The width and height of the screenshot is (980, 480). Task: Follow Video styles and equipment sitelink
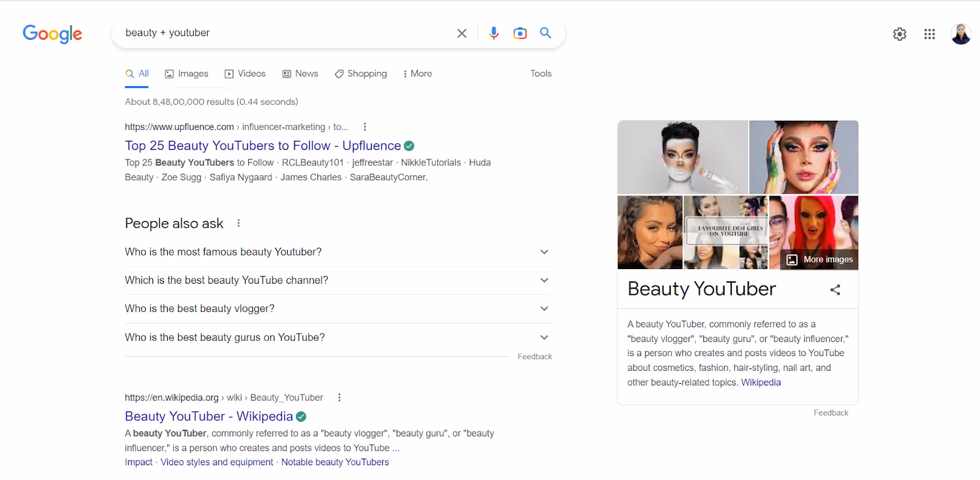click(217, 462)
